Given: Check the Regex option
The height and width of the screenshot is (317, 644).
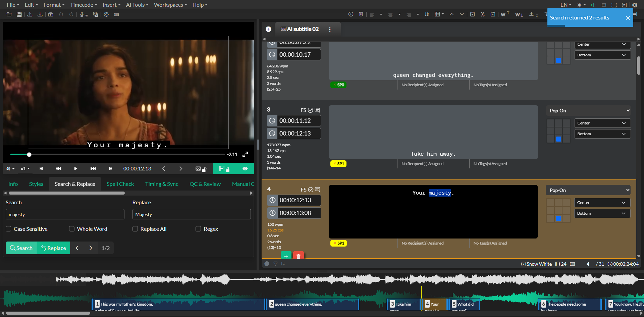Looking at the screenshot, I should (198, 229).
